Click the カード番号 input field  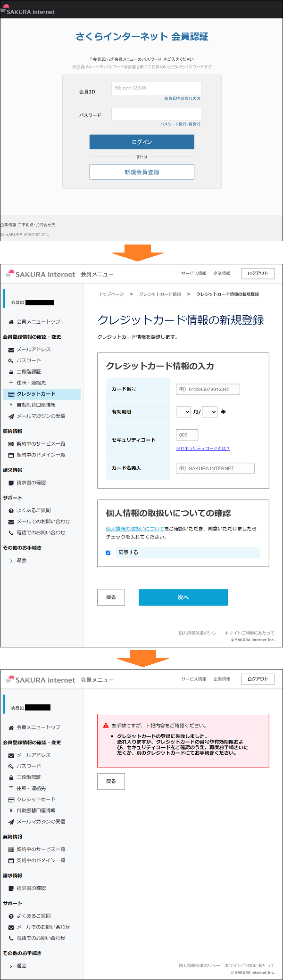pos(208,389)
